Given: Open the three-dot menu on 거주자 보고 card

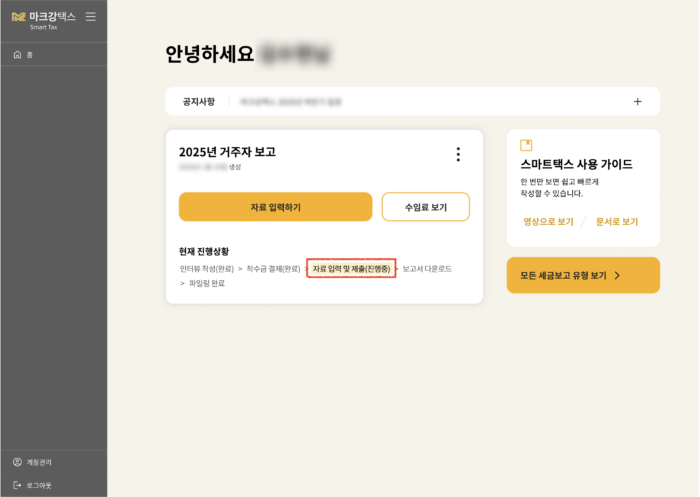Looking at the screenshot, I should click(x=458, y=154).
